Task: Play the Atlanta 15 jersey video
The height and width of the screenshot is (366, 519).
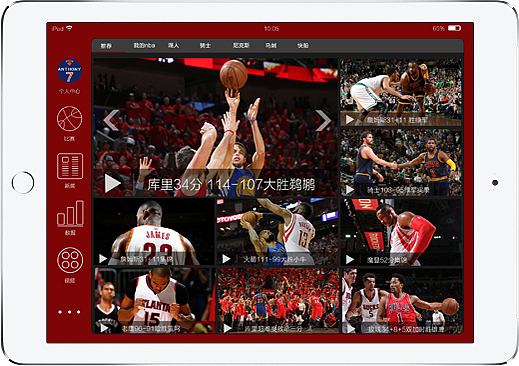Action: [x=104, y=328]
